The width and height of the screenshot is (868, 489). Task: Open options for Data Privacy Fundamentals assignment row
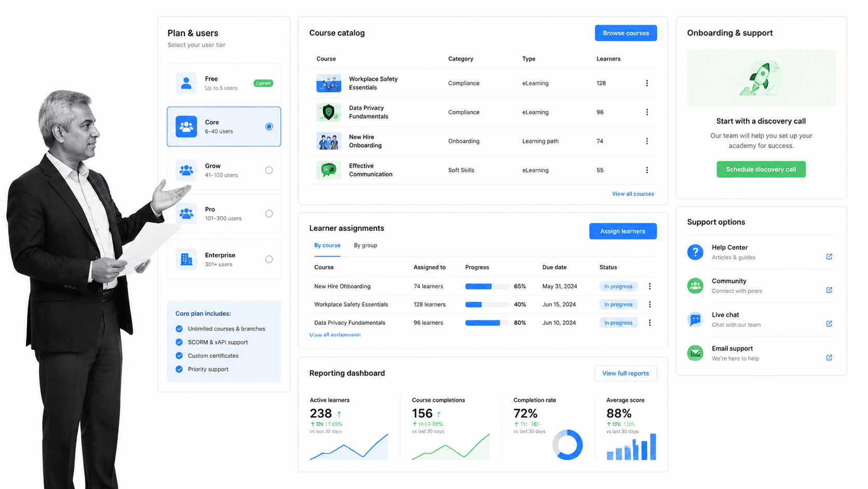(649, 323)
